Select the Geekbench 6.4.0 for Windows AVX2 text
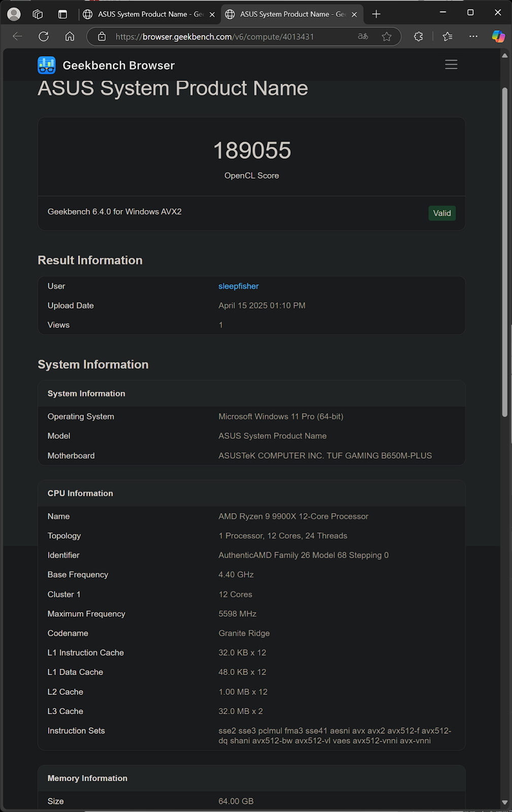Image resolution: width=512 pixels, height=812 pixels. [115, 212]
